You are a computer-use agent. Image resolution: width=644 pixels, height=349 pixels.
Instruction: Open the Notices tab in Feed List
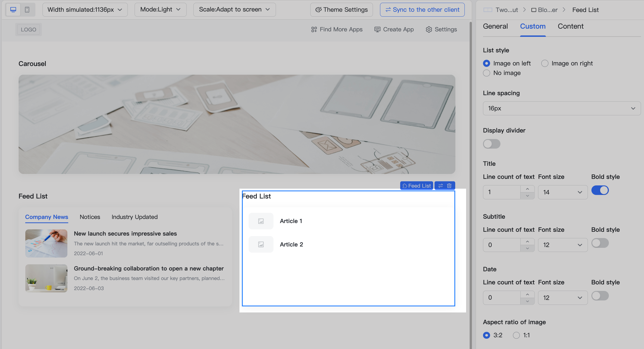click(90, 217)
